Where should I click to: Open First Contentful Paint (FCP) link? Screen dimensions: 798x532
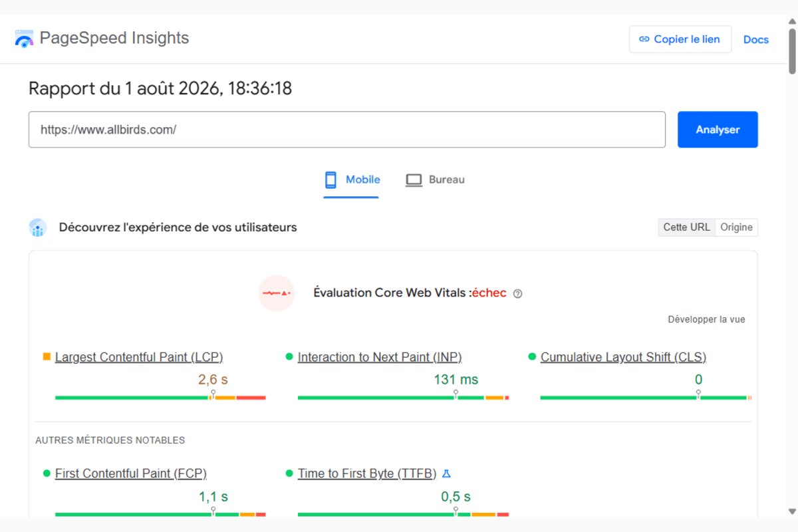click(131, 474)
